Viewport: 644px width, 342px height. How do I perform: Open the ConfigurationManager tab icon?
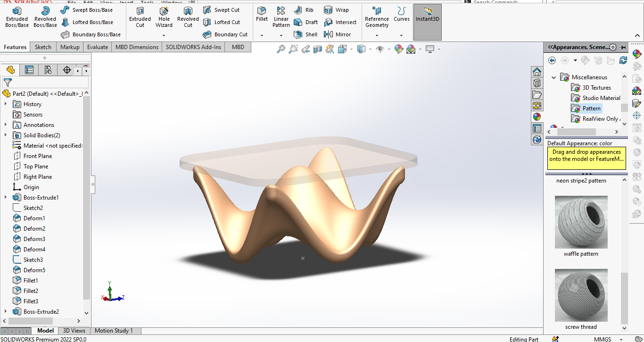[48, 70]
